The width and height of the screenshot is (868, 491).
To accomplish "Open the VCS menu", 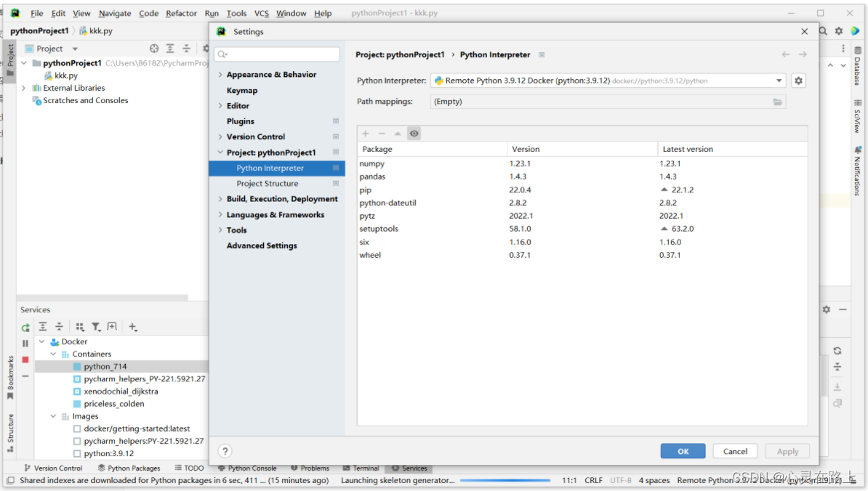I will pos(261,13).
